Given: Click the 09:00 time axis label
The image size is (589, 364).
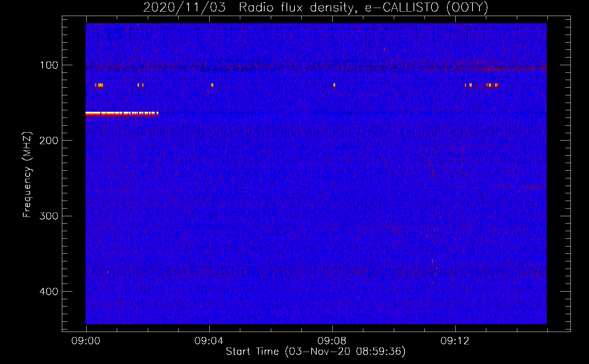Looking at the screenshot, I should [86, 341].
